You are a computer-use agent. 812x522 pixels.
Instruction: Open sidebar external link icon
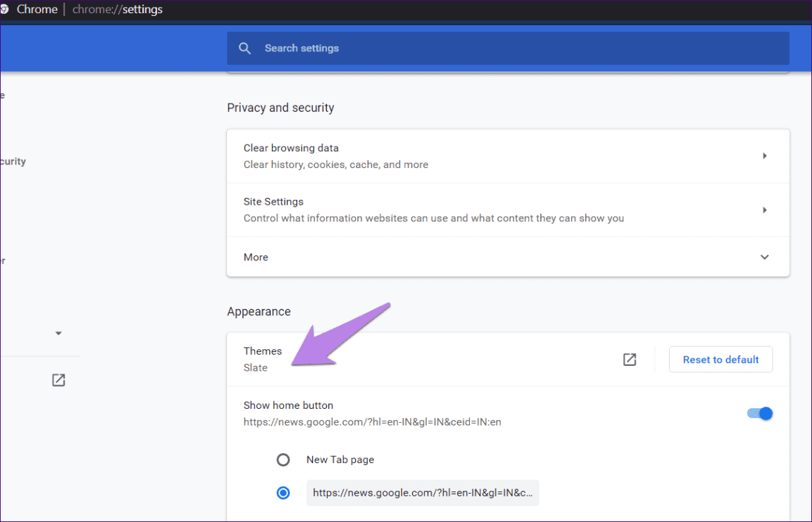pyautogui.click(x=58, y=380)
